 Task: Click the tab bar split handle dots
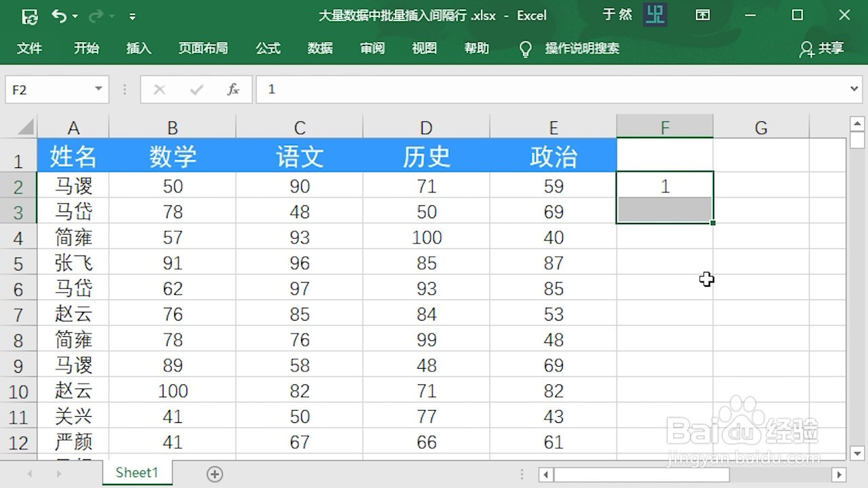tap(521, 474)
